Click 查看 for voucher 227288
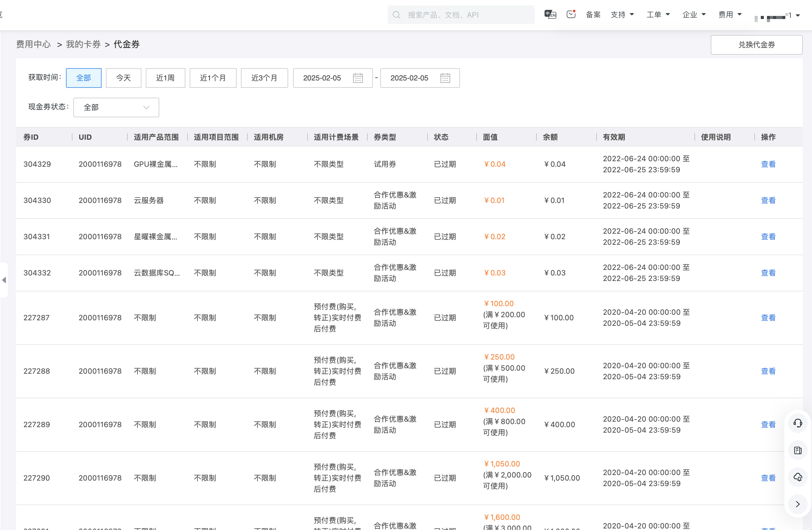This screenshot has width=812, height=530. pos(768,371)
